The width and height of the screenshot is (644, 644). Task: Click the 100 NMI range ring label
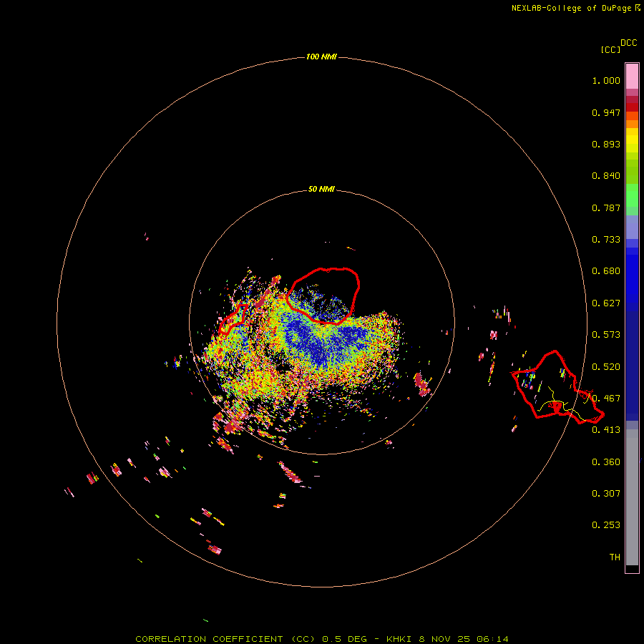[x=321, y=57]
